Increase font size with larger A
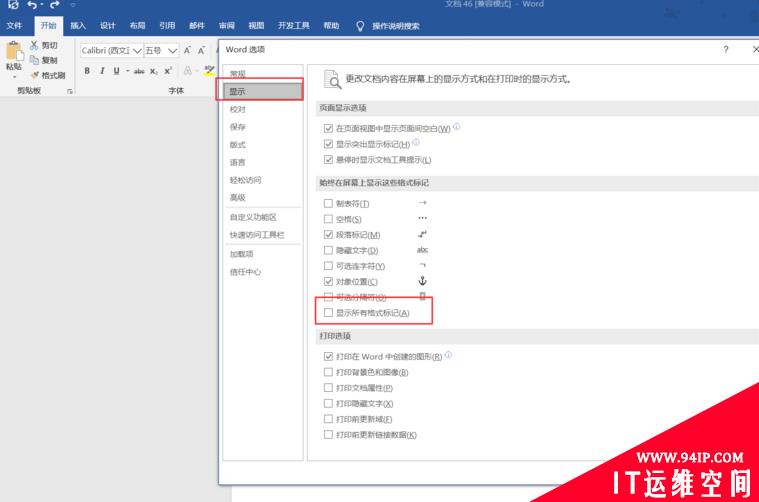The height and width of the screenshot is (502, 759). pyautogui.click(x=187, y=50)
